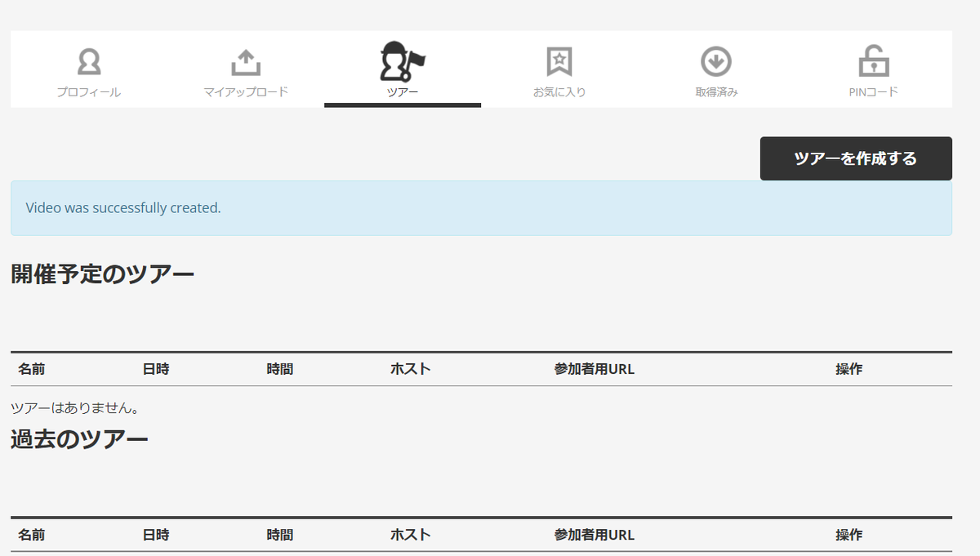Click 日時 header in upcoming tours table
The width and height of the screenshot is (980, 556).
click(x=155, y=369)
